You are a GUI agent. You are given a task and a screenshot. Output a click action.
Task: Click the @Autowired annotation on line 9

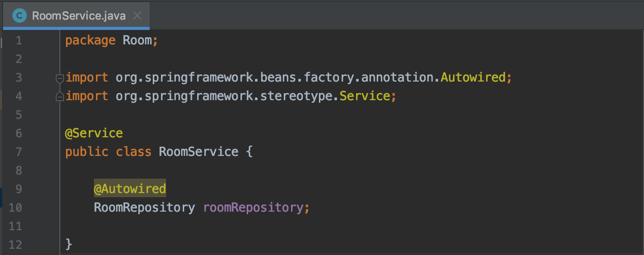[130, 189]
